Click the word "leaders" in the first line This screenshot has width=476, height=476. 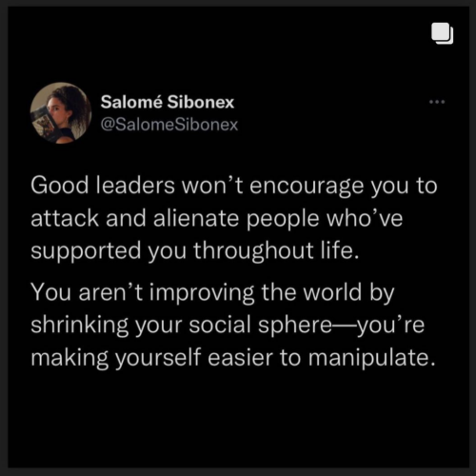[x=135, y=186]
